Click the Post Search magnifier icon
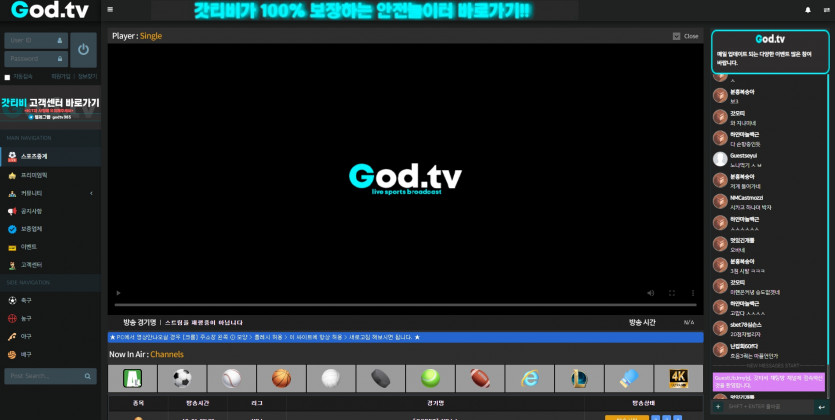The width and height of the screenshot is (835, 420). coord(87,376)
